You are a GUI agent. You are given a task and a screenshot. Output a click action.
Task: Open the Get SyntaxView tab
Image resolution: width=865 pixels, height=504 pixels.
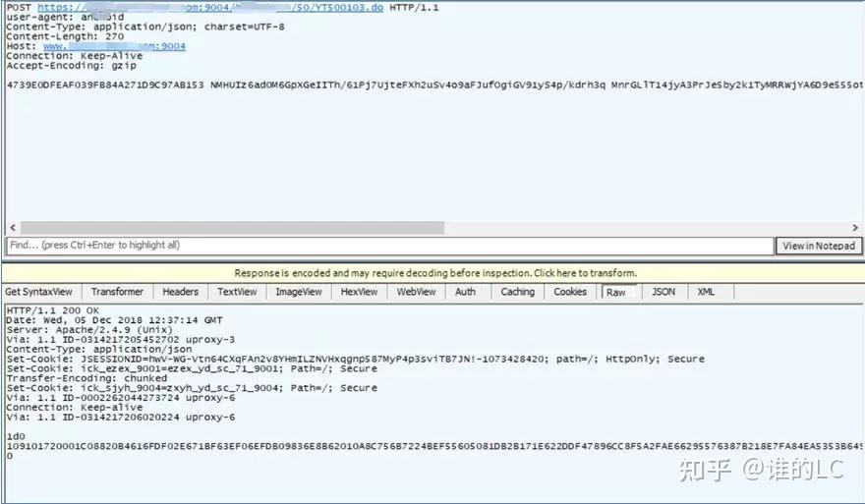[x=39, y=292]
